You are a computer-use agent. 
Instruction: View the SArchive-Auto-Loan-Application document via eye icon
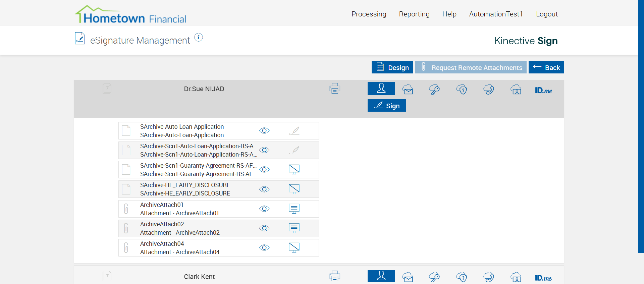[264, 131]
